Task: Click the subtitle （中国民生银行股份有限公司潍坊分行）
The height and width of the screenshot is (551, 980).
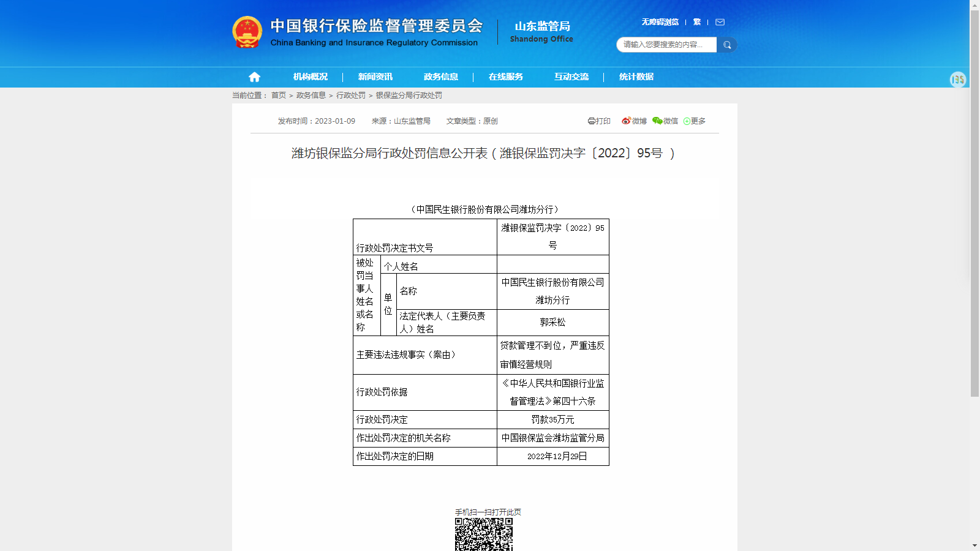Action: [x=484, y=209]
